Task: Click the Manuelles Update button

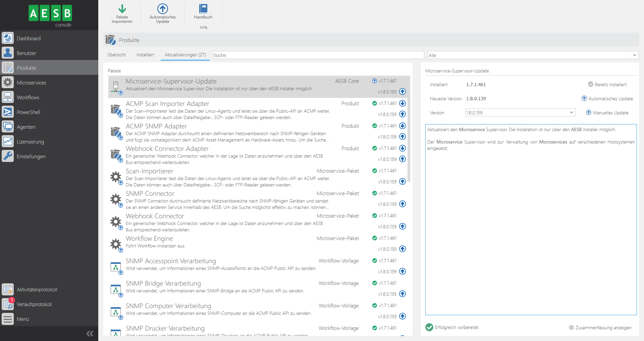Action: (x=607, y=113)
